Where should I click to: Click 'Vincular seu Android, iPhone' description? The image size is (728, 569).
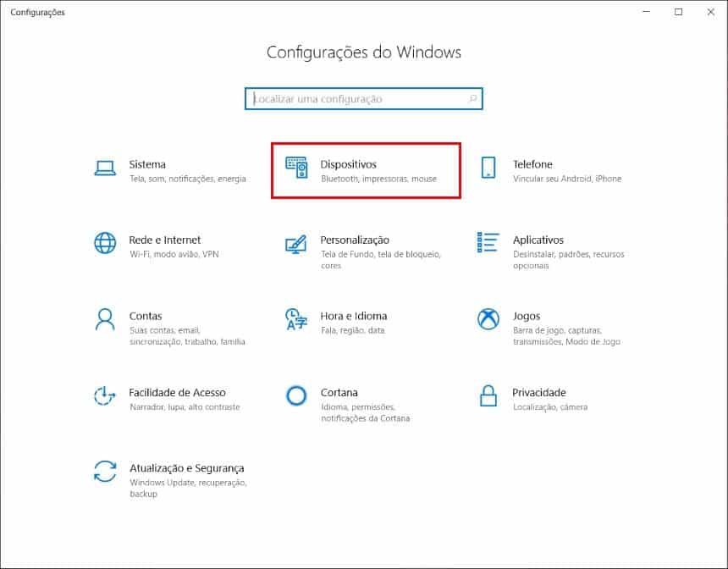pyautogui.click(x=567, y=179)
